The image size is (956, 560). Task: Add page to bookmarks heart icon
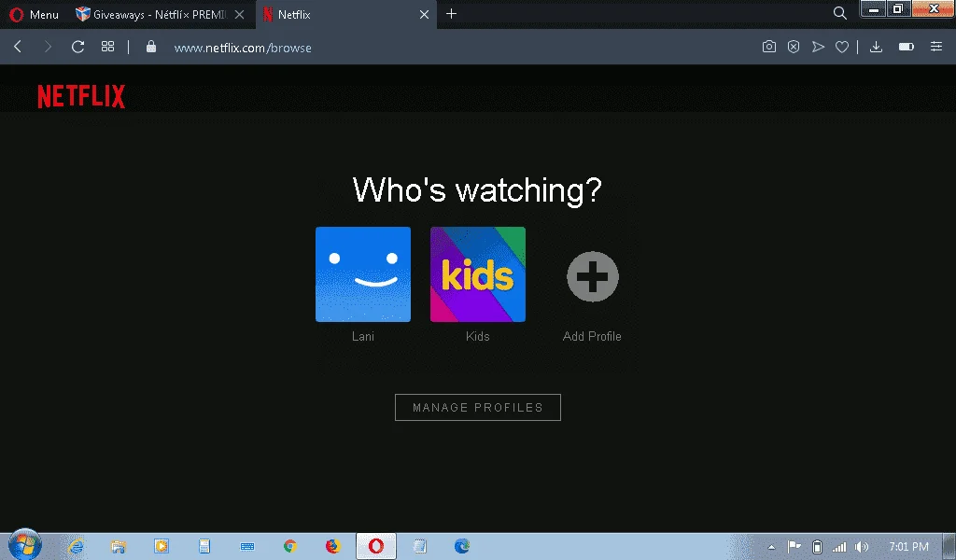click(842, 47)
